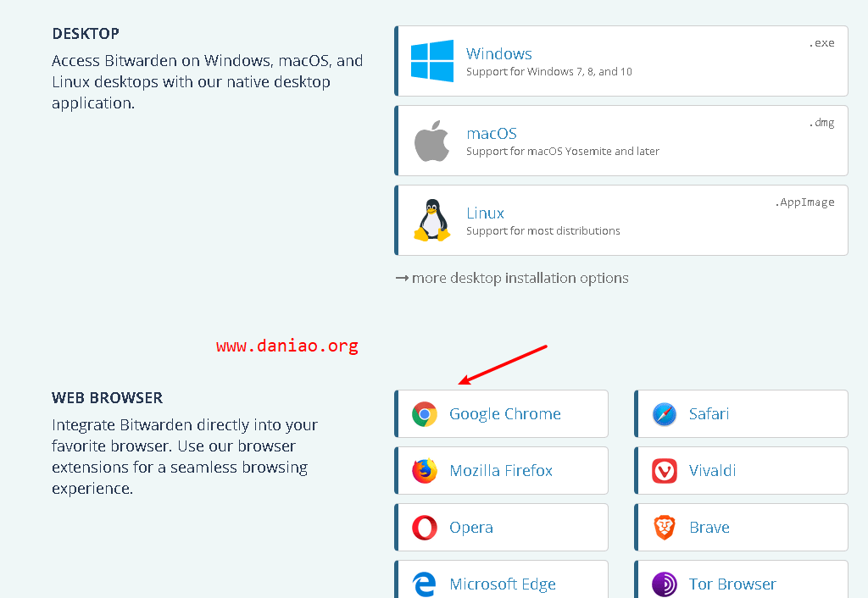Click the .dmg file type label
The width and height of the screenshot is (868, 598).
[821, 123]
